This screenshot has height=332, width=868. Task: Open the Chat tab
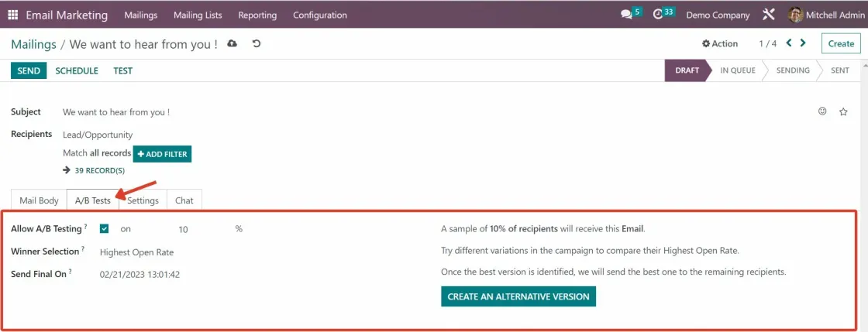click(x=184, y=200)
